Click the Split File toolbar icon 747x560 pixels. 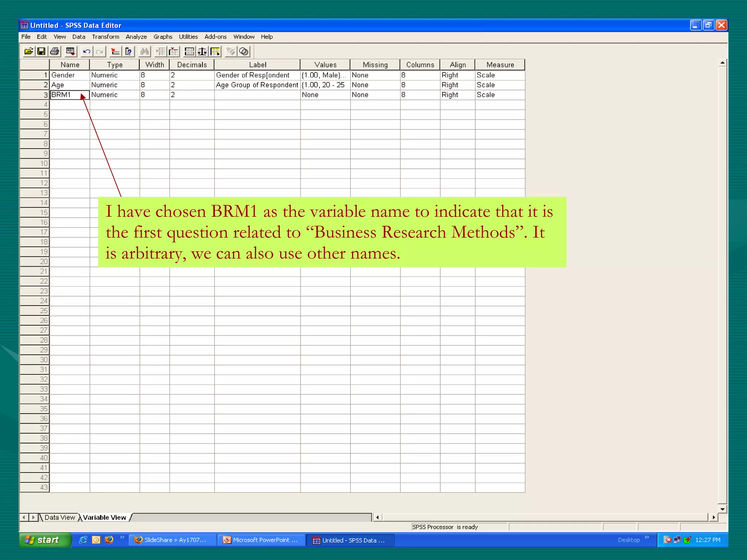(x=189, y=51)
